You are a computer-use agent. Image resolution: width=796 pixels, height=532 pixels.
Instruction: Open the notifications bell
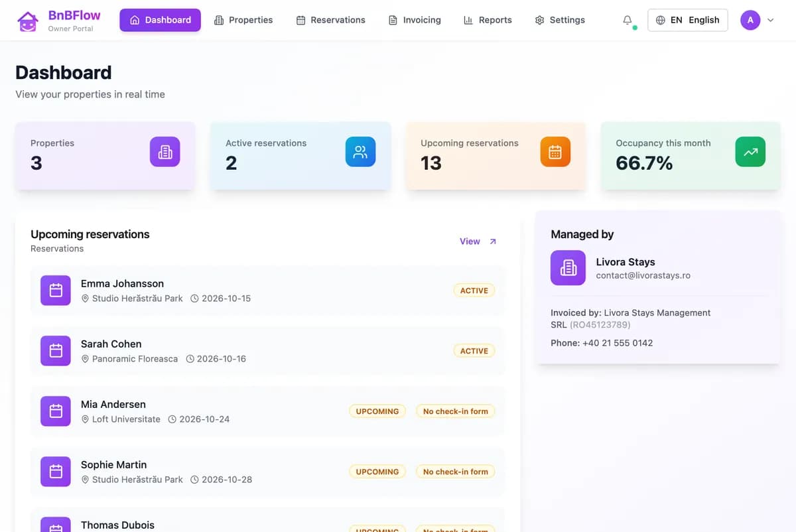(x=628, y=20)
